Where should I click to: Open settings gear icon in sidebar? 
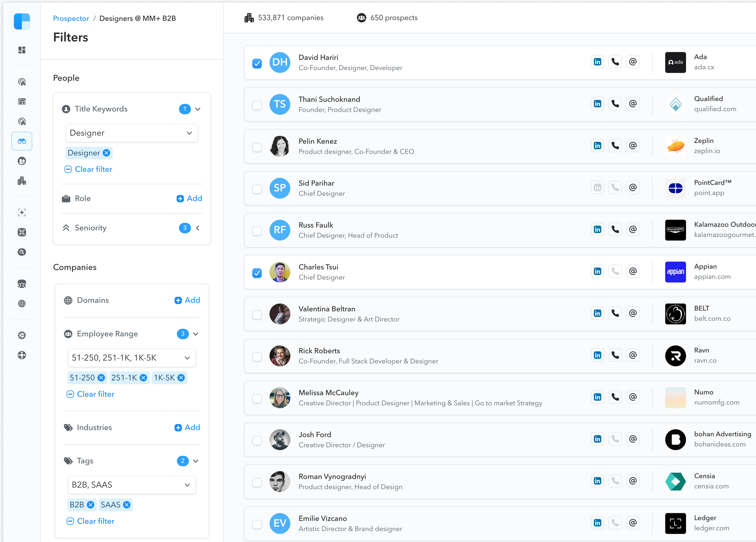click(x=22, y=335)
